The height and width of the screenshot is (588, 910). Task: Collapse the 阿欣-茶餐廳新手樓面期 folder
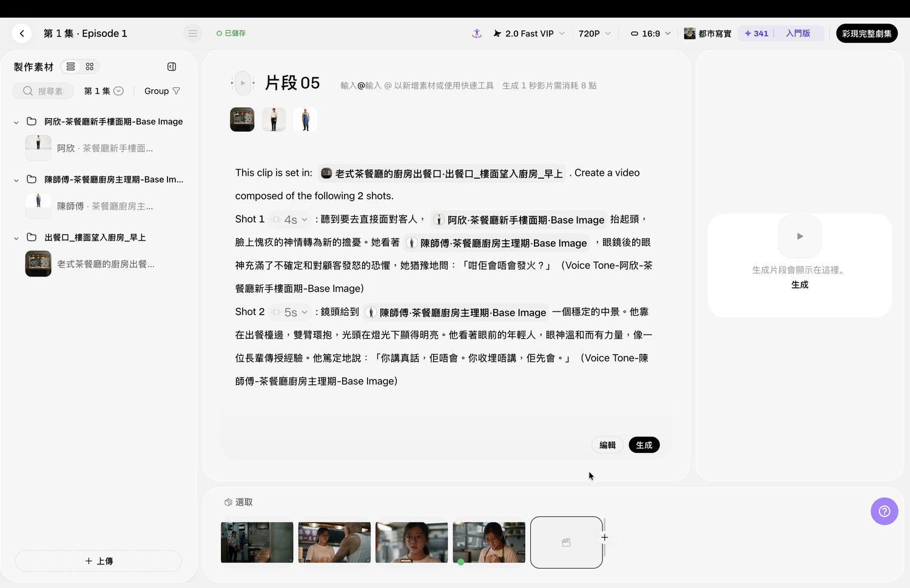pyautogui.click(x=16, y=122)
